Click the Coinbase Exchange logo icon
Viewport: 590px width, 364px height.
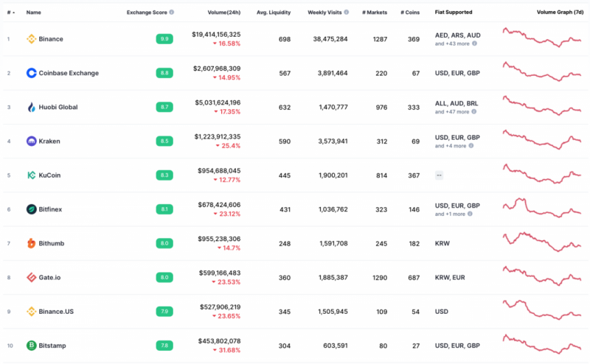[x=31, y=73]
